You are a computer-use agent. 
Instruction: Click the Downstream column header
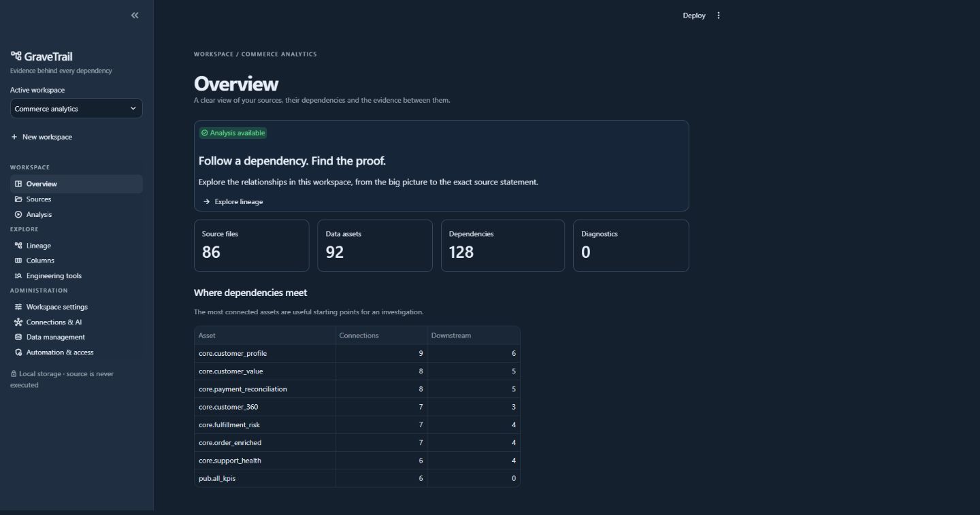click(x=474, y=335)
